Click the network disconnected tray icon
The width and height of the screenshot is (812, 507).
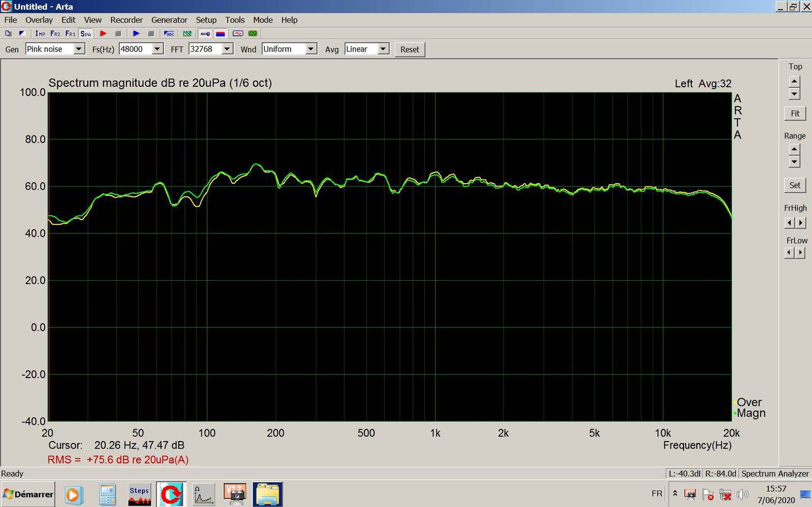725,494
